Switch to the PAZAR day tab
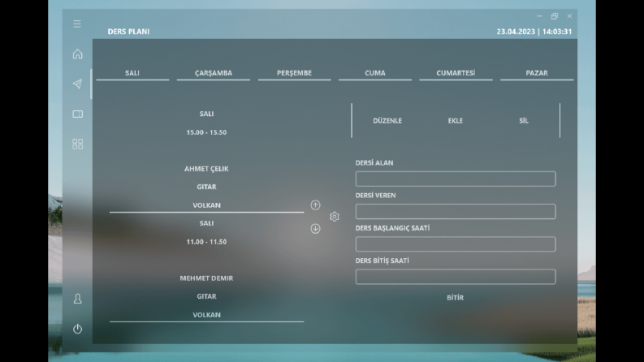 pyautogui.click(x=536, y=73)
